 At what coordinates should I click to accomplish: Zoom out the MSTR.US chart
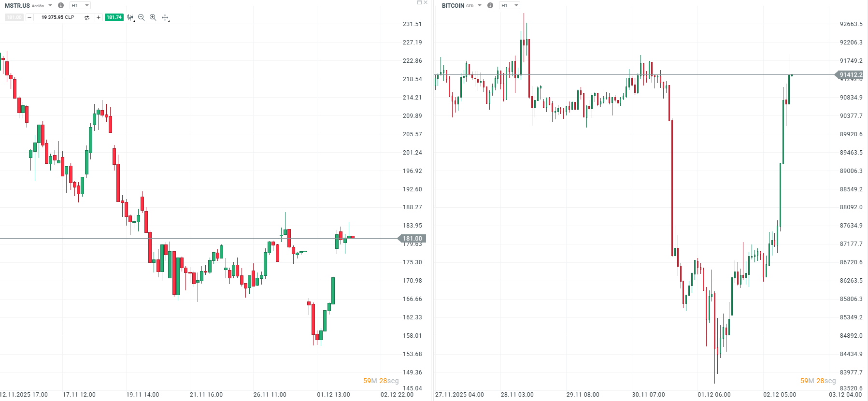click(142, 17)
